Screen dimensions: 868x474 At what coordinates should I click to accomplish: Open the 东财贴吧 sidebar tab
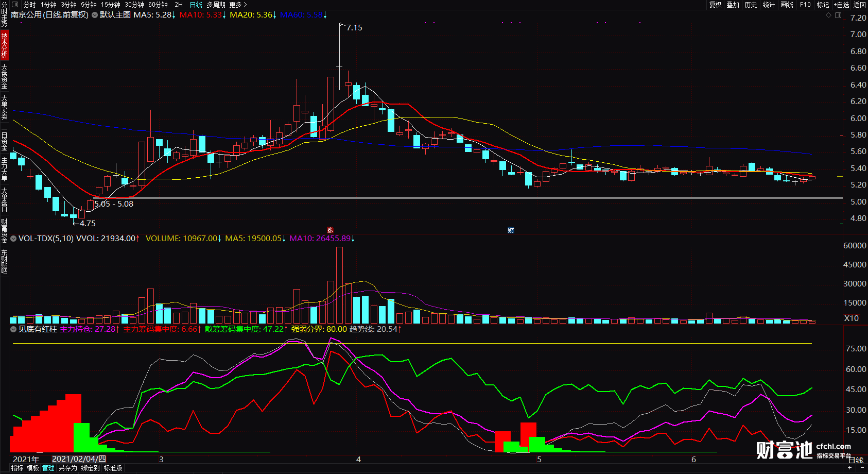click(x=4, y=262)
